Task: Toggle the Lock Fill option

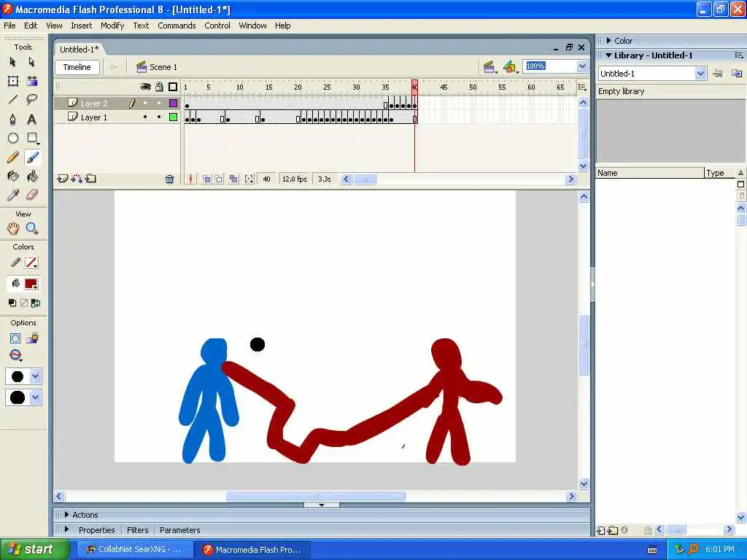Action: [x=32, y=338]
